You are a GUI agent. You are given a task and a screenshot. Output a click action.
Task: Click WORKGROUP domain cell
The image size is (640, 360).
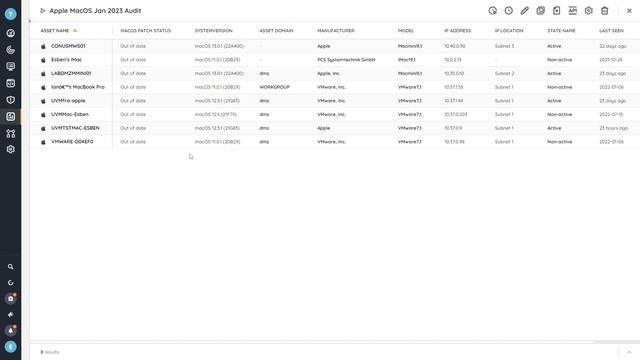point(275,87)
